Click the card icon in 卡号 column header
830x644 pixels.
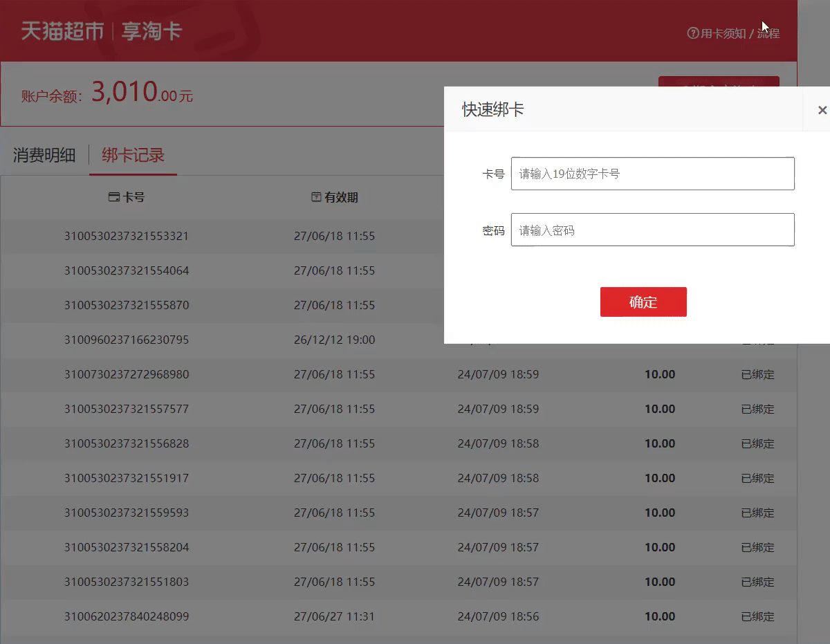tap(114, 197)
